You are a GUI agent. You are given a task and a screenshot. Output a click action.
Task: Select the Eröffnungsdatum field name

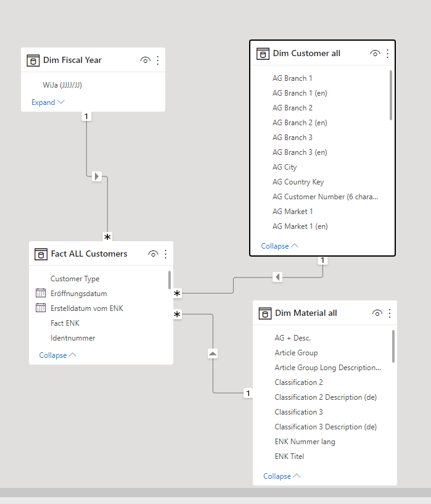[x=79, y=294]
